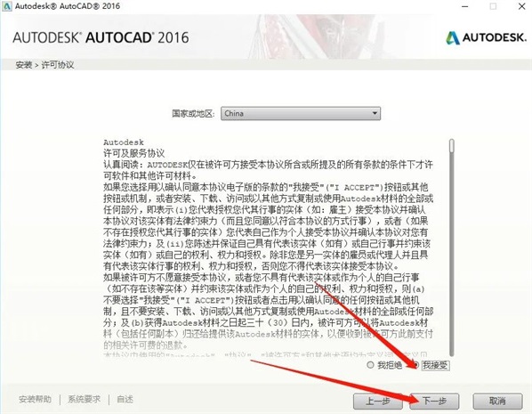Viewport: 532px width, 414px height.
Task: Click the 上一步 (Back) button
Action: [377, 402]
